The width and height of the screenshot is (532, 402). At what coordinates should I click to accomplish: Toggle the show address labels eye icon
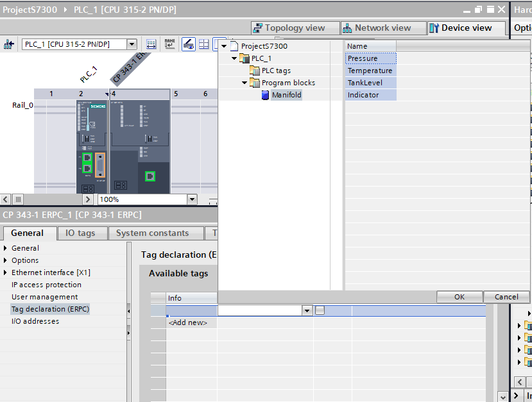189,44
